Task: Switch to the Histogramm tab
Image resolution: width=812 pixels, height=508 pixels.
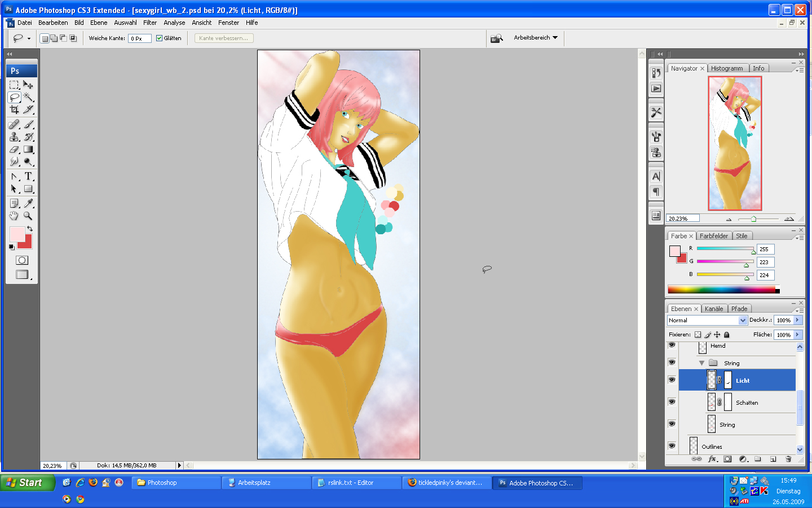Action: click(727, 68)
